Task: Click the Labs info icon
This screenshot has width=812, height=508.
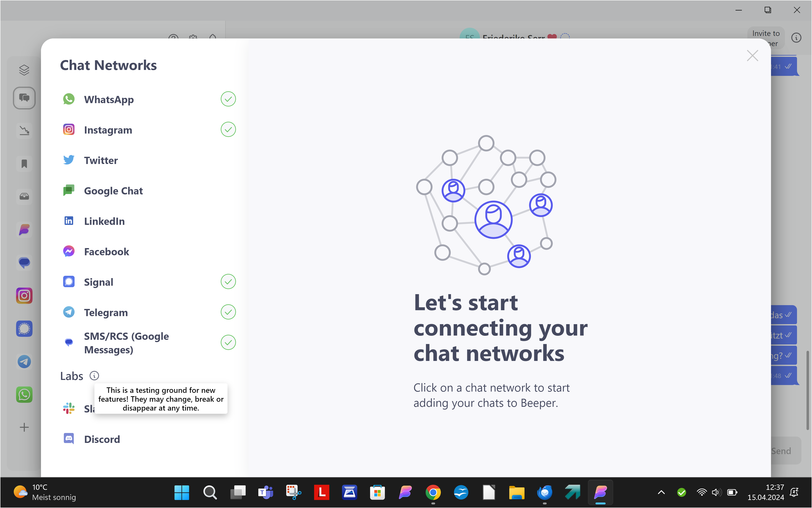Action: tap(94, 376)
